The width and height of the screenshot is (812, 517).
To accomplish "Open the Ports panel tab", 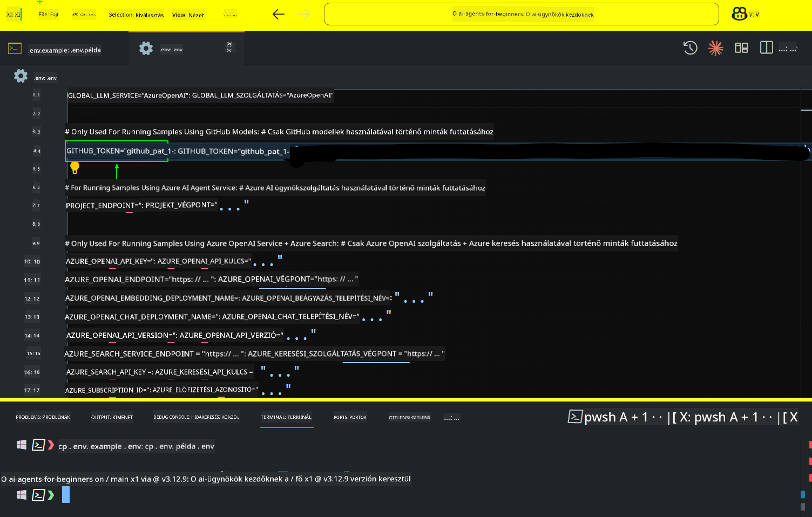I will (350, 417).
